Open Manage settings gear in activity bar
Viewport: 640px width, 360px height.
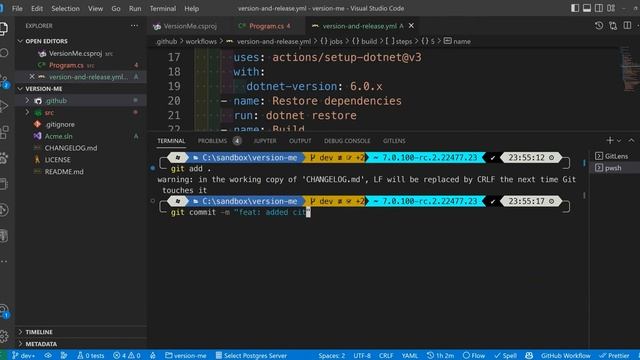(x=4, y=336)
